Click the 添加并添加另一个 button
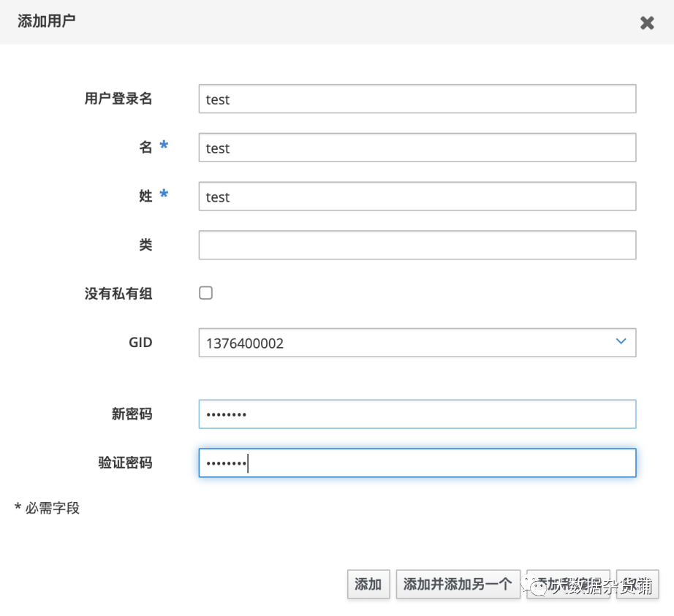Image resolution: width=674 pixels, height=616 pixels. 458,584
